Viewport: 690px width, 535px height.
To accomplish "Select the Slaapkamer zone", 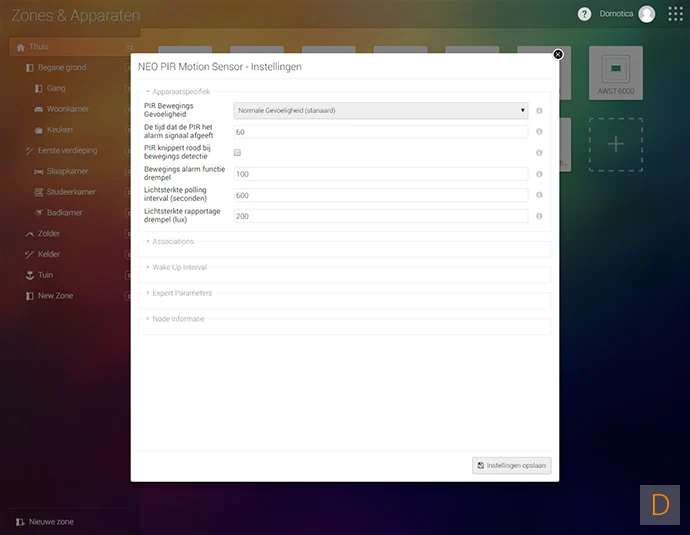I will tap(67, 171).
